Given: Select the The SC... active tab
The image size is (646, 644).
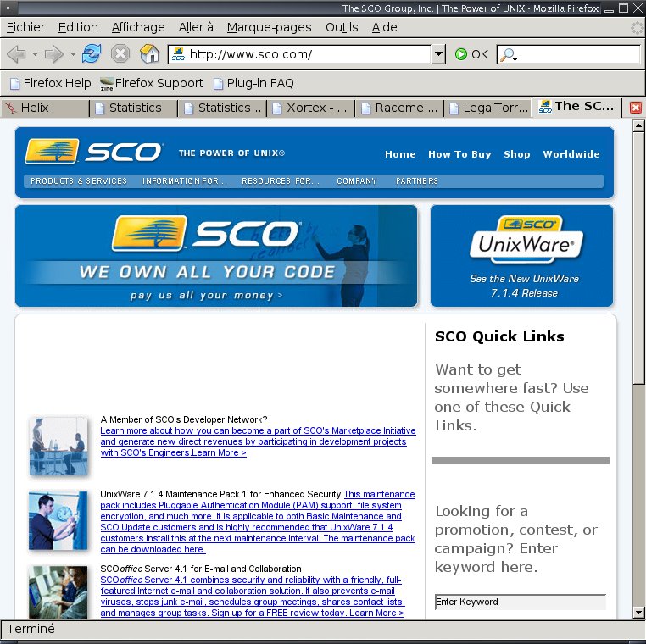Looking at the screenshot, I should [576, 107].
